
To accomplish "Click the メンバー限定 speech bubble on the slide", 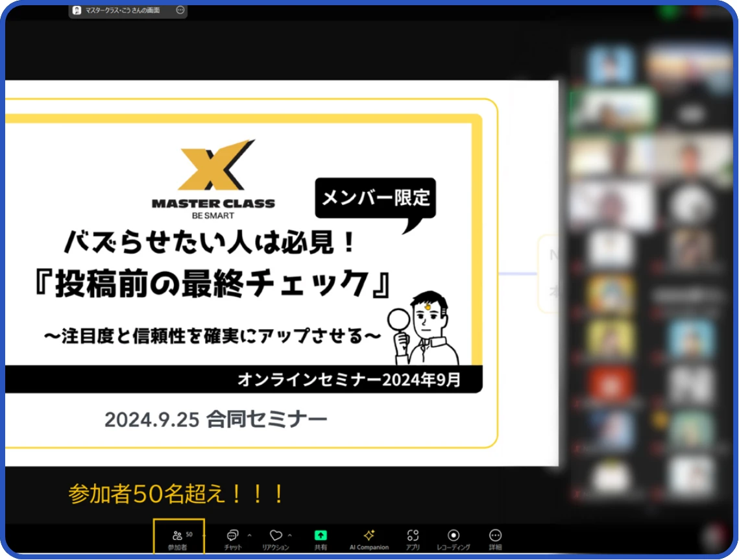I will [375, 200].
